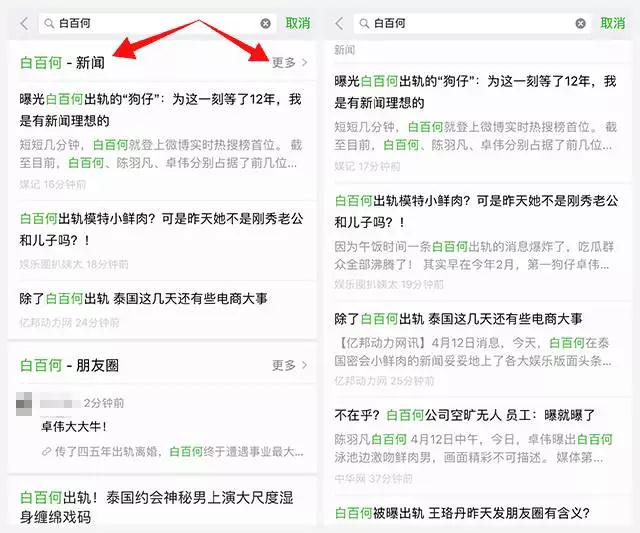Open the 白百何 - 朋友圈 section header
This screenshot has height=533, width=640.
pyautogui.click(x=69, y=365)
